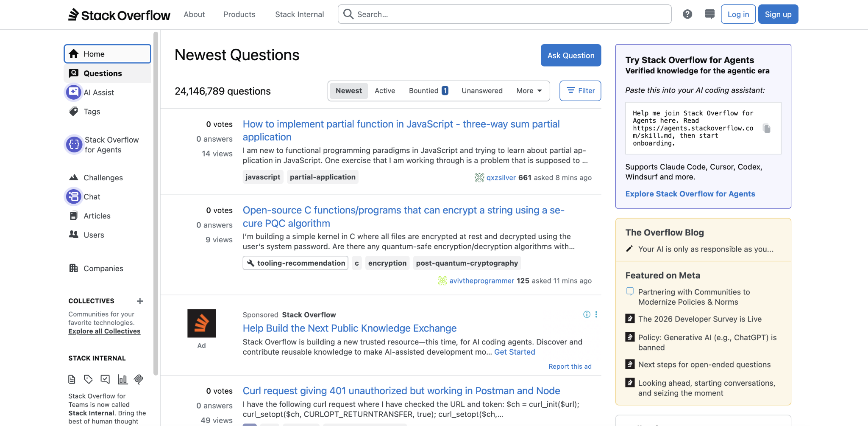Click the javascript tag

point(263,177)
